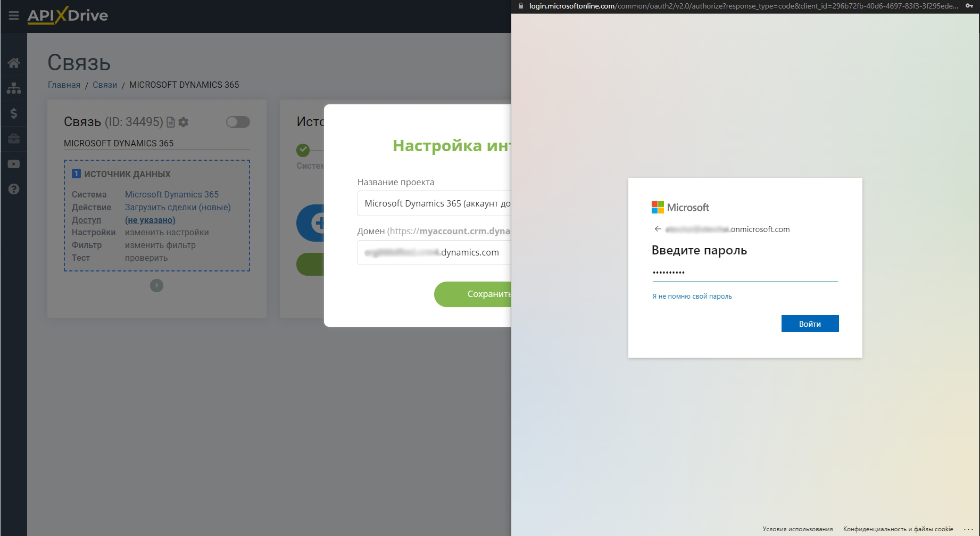Click the lock icon in address bar

521,6
